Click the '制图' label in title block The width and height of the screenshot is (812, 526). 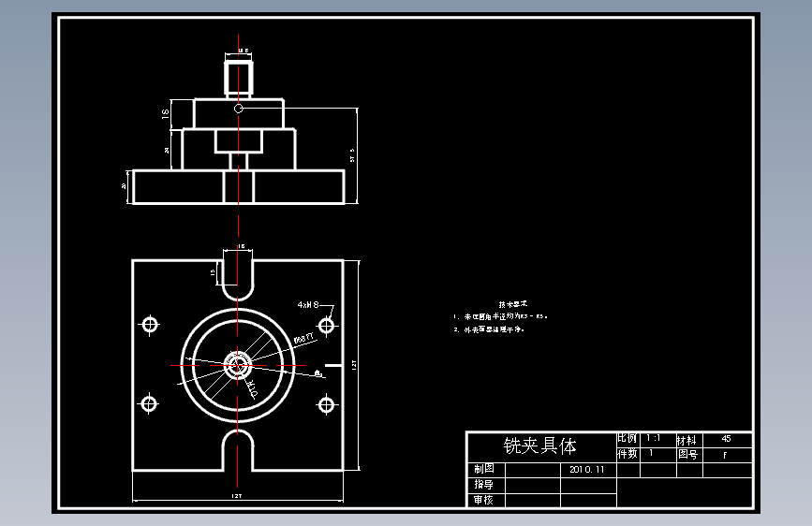pyautogui.click(x=483, y=469)
